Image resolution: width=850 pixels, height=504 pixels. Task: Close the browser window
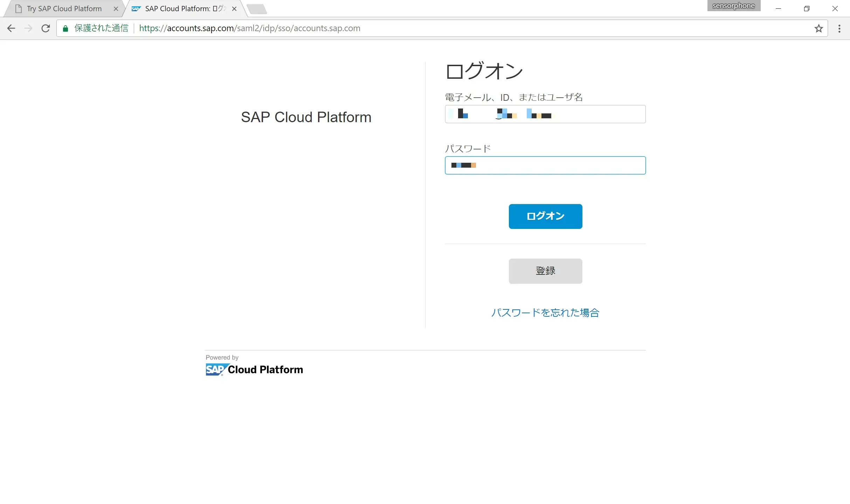pyautogui.click(x=835, y=8)
